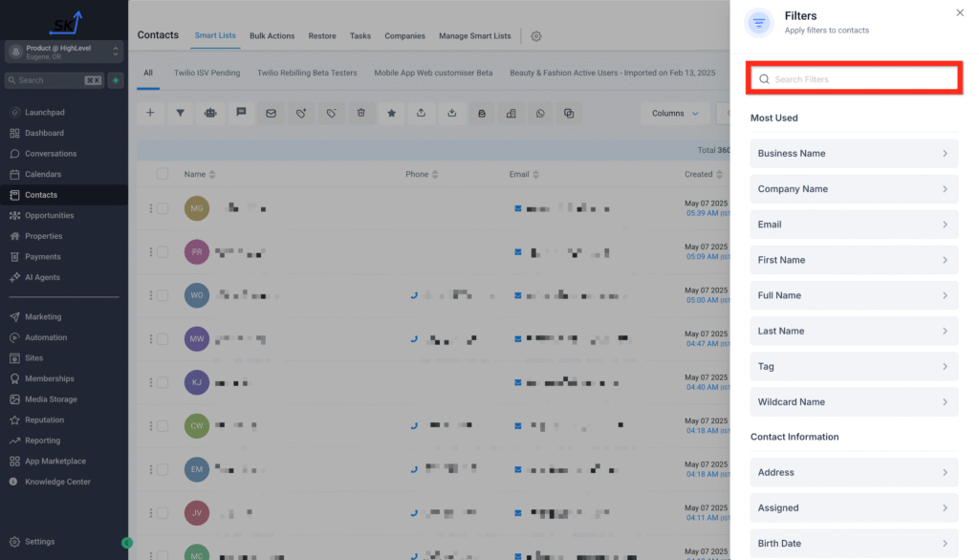Select the Twilio ISV Pending smart list tab

pyautogui.click(x=206, y=73)
